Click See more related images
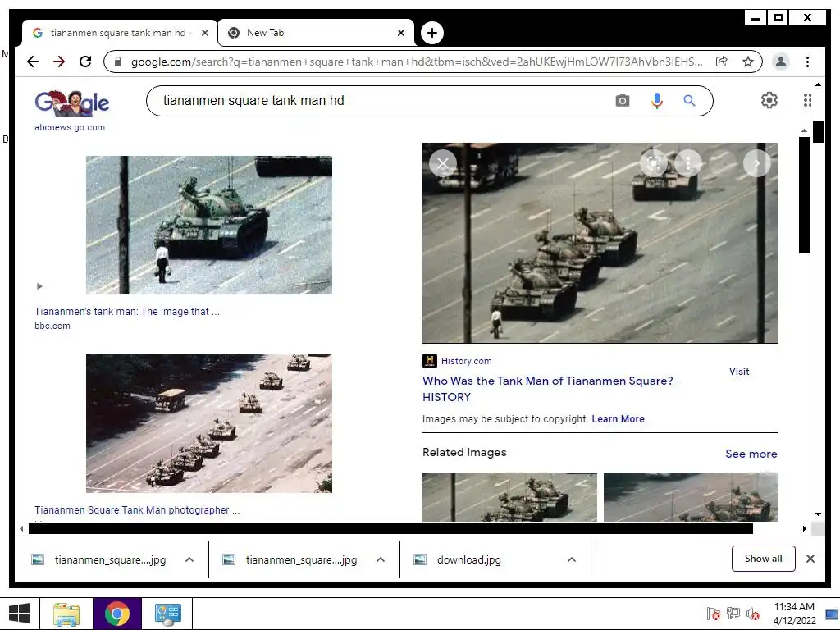This screenshot has width=840, height=630. pyautogui.click(x=751, y=454)
